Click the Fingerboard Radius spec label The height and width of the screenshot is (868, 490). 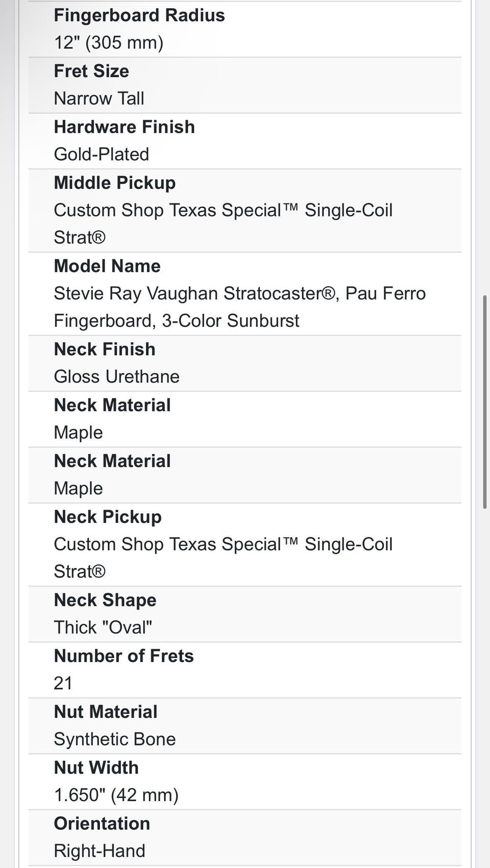[139, 15]
